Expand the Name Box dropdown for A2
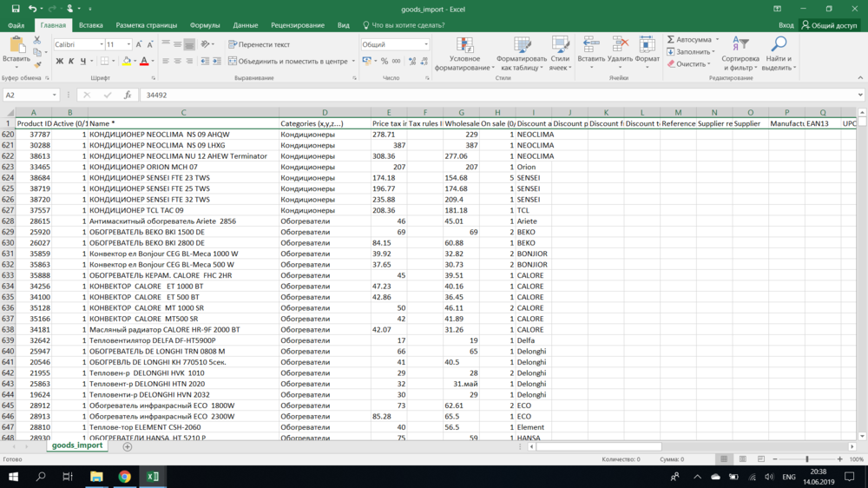This screenshot has height=488, width=868. 55,96
